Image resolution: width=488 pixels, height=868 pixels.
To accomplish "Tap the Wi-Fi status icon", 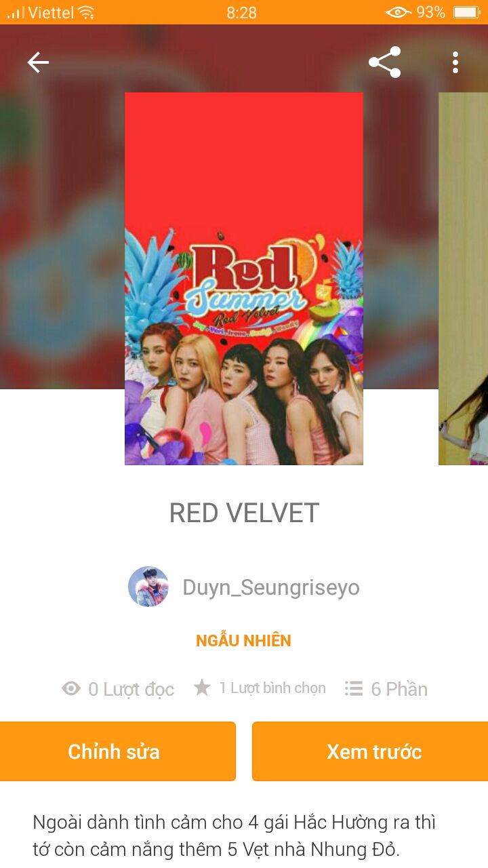I will (86, 12).
